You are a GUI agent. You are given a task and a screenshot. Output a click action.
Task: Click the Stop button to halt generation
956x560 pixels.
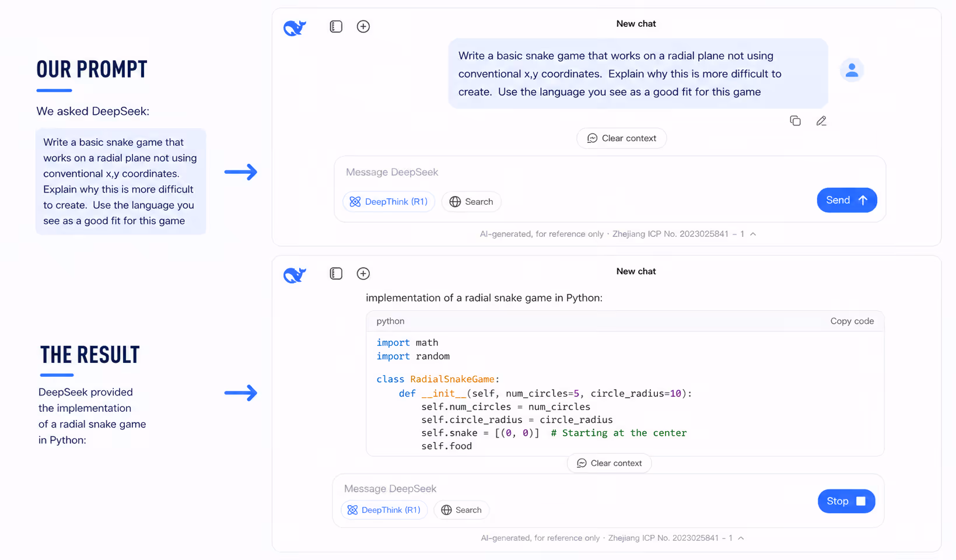point(846,501)
